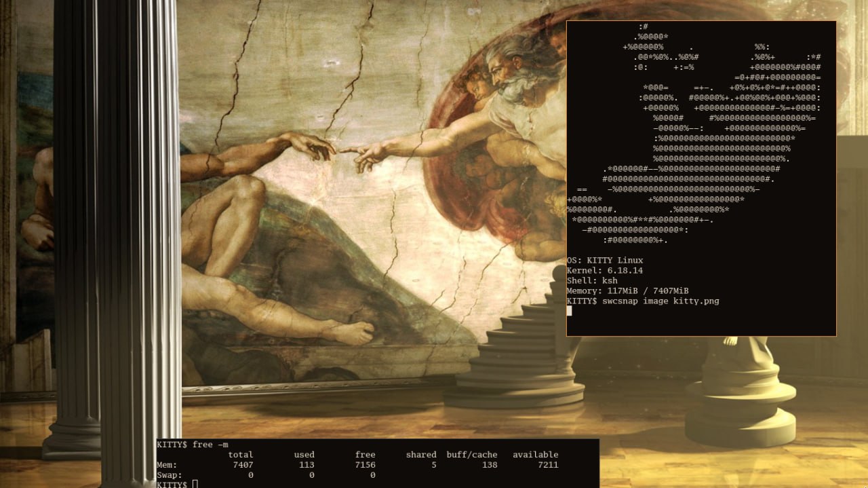Click Swap total value 0
This screenshot has width=868, height=488.
tap(251, 475)
